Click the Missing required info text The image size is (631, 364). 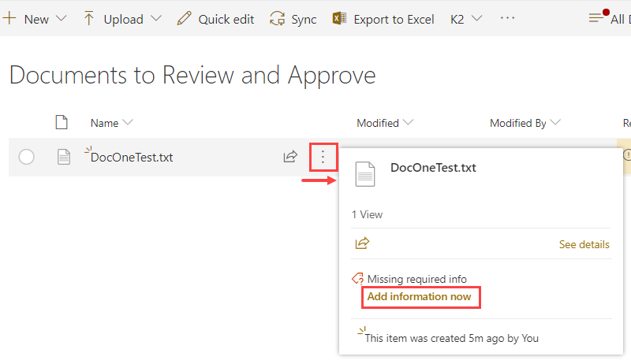click(417, 279)
